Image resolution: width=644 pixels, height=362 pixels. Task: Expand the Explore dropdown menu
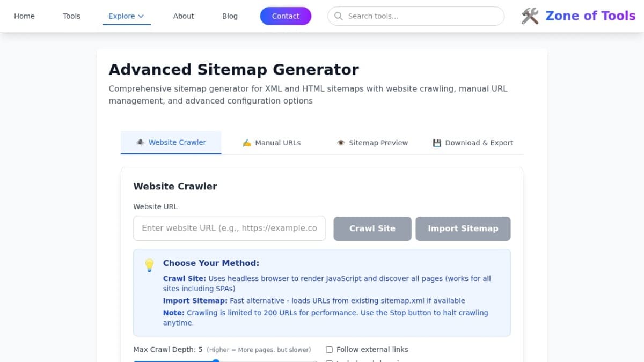(x=126, y=16)
